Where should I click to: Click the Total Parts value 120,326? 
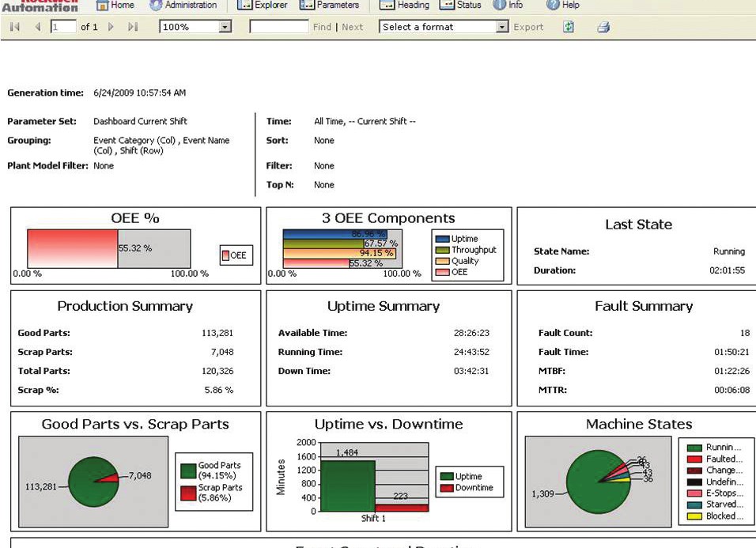(x=217, y=371)
